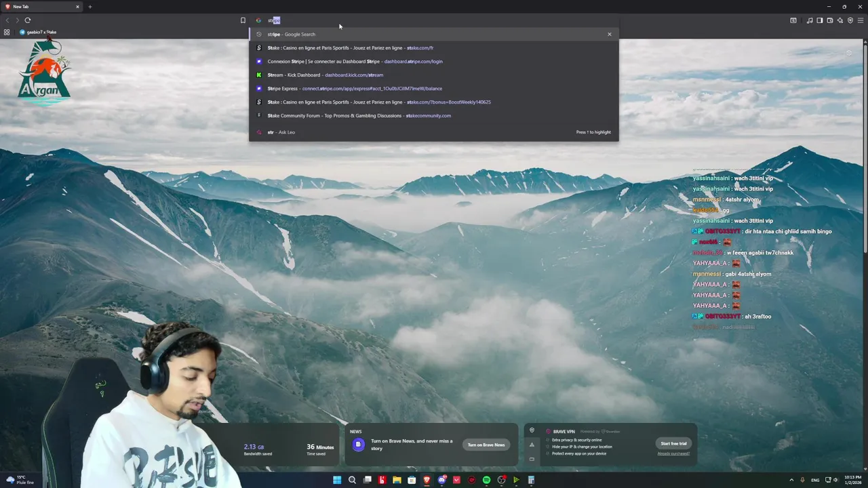Open the Brave Rewards music note icon

(x=810, y=20)
